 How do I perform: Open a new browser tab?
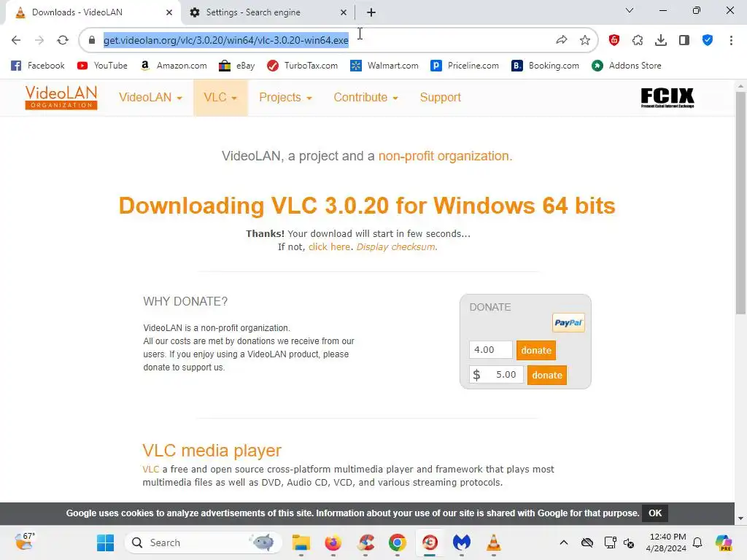click(x=371, y=12)
